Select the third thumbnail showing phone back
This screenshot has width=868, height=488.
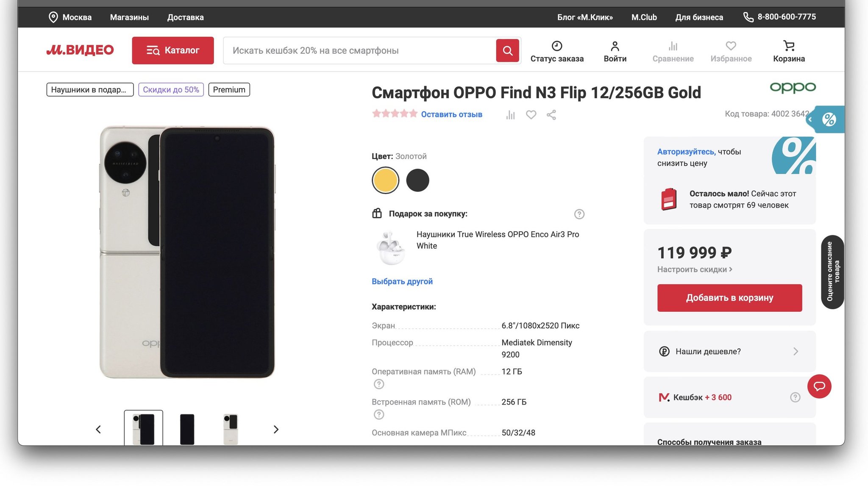(231, 429)
